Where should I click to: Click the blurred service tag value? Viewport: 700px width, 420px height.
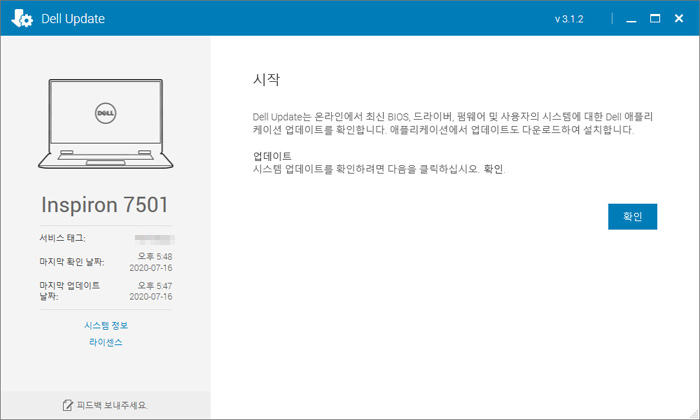154,239
